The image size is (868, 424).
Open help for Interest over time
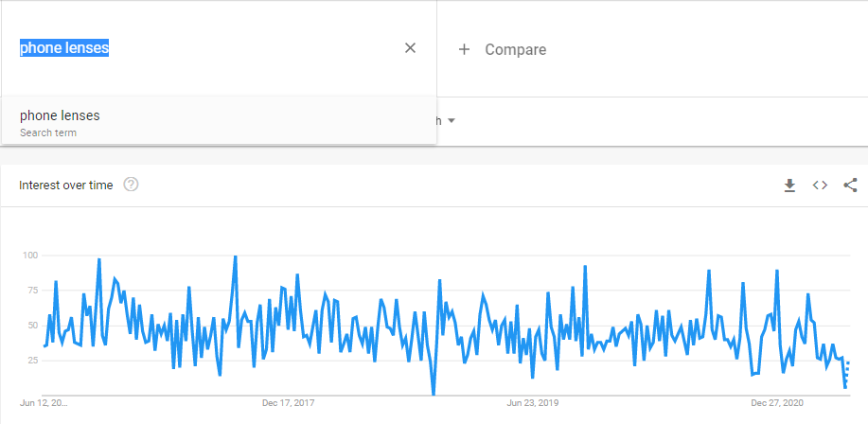[x=132, y=185]
